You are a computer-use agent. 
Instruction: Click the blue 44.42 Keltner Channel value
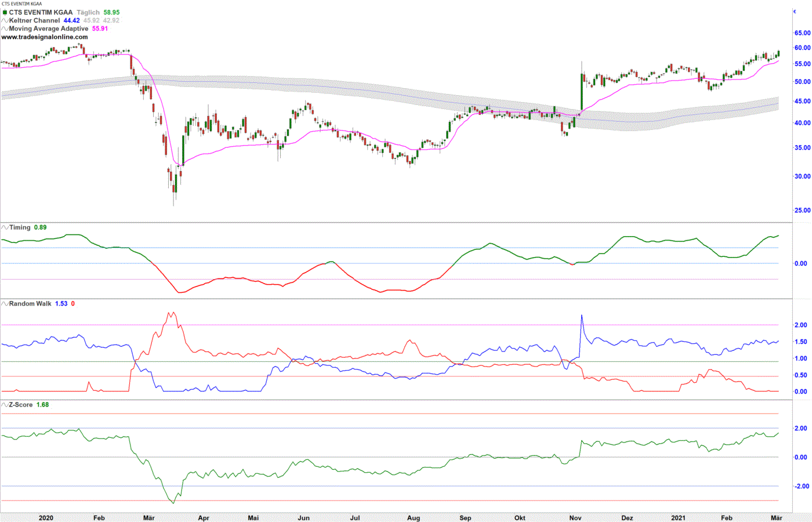click(x=71, y=20)
